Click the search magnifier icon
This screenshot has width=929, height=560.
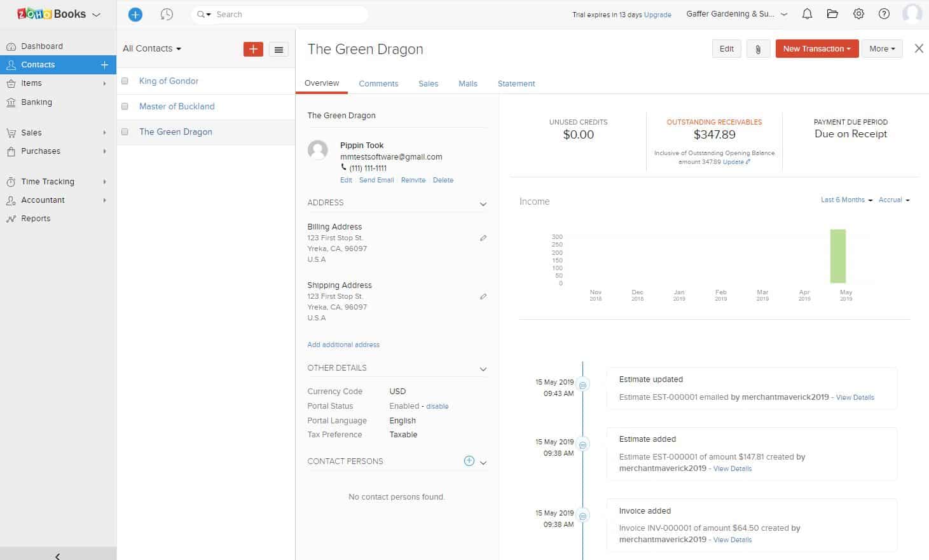point(201,15)
